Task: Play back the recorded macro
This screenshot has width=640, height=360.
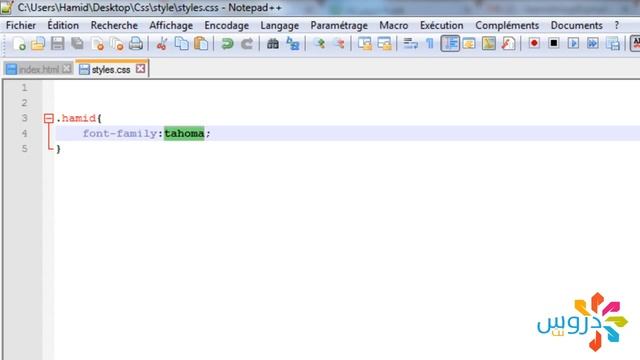Action: pyautogui.click(x=573, y=43)
